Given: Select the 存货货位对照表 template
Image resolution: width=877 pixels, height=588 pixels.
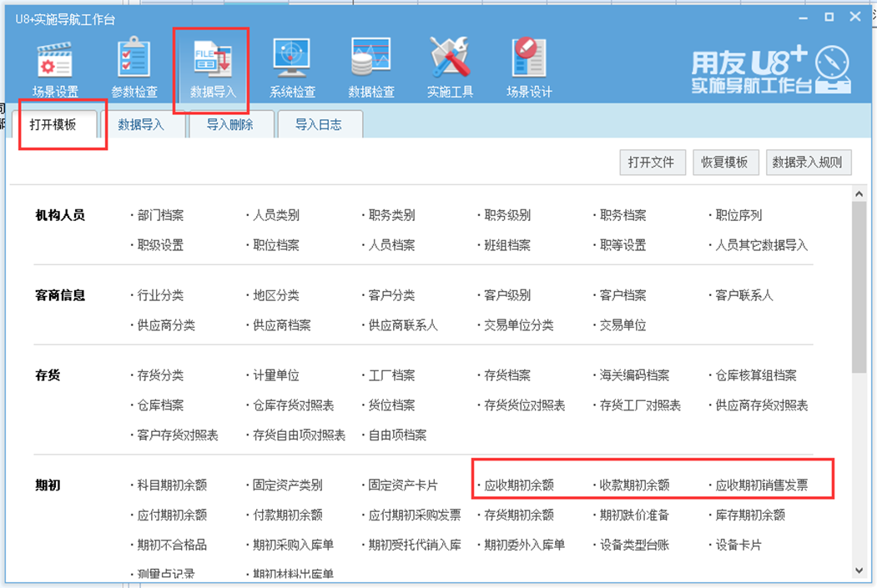Looking at the screenshot, I should click(x=524, y=405).
